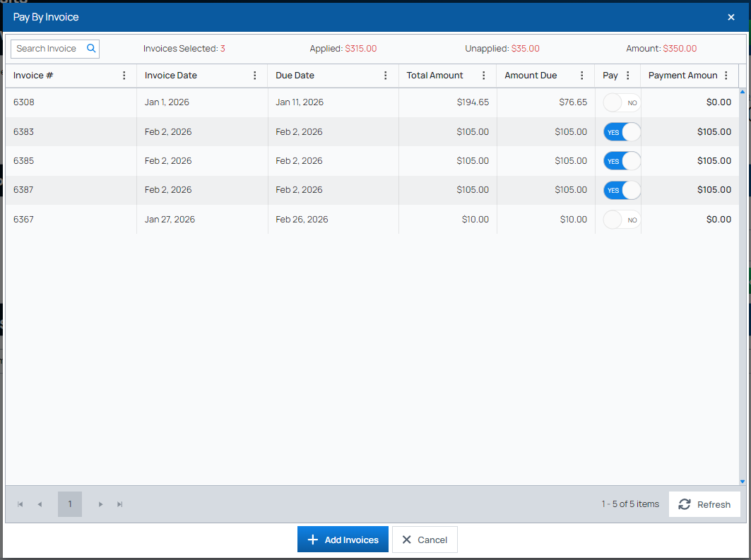Open Pay column options menu
The image size is (751, 560).
pyautogui.click(x=628, y=75)
